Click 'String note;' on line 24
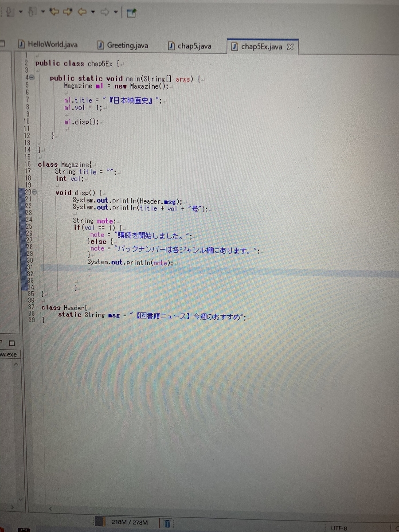The width and height of the screenshot is (399, 532). tap(94, 221)
